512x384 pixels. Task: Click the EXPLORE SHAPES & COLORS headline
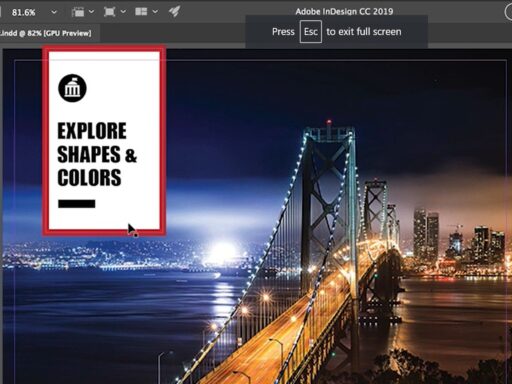97,154
